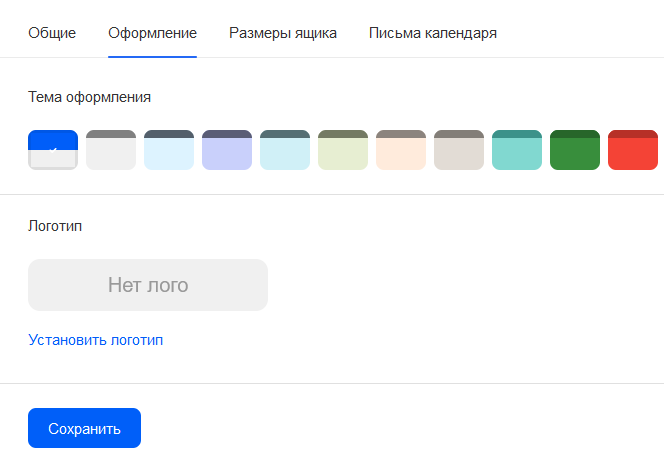Pick the turquoise theme swatch

click(517, 150)
